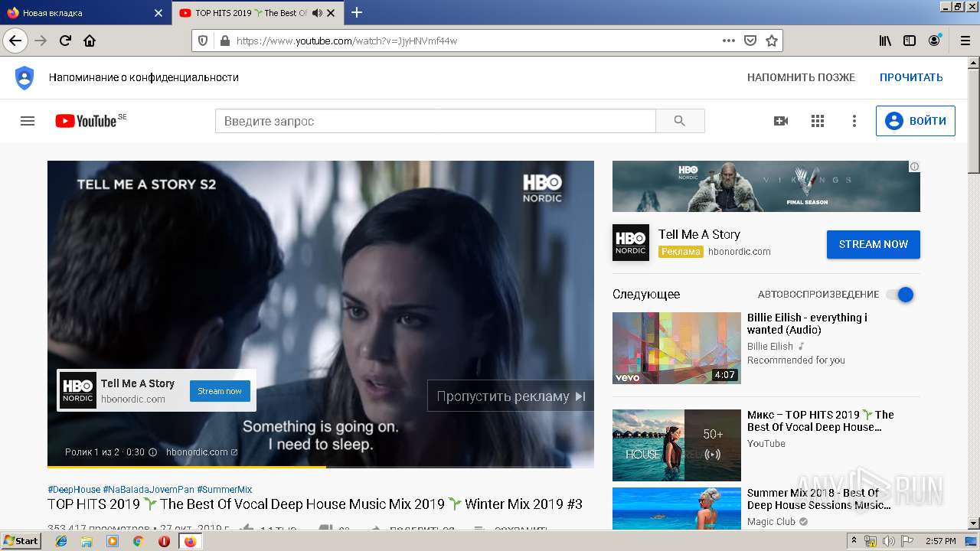Open the Микс TOP HITS 2019 playlist thumbnail
Viewport: 980px width, 551px height.
(677, 445)
